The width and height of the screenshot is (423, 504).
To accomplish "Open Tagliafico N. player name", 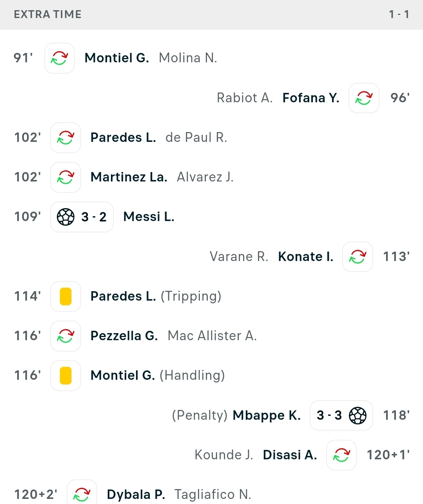I will 212,495.
